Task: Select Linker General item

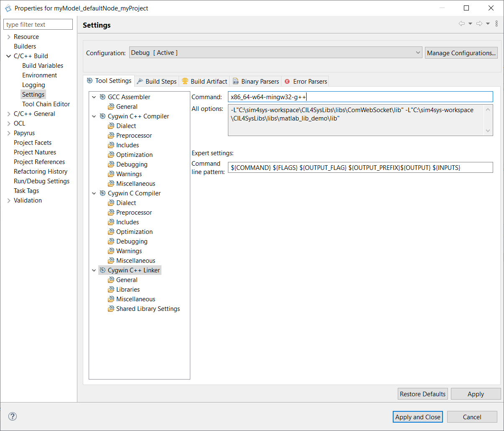Action: click(127, 280)
